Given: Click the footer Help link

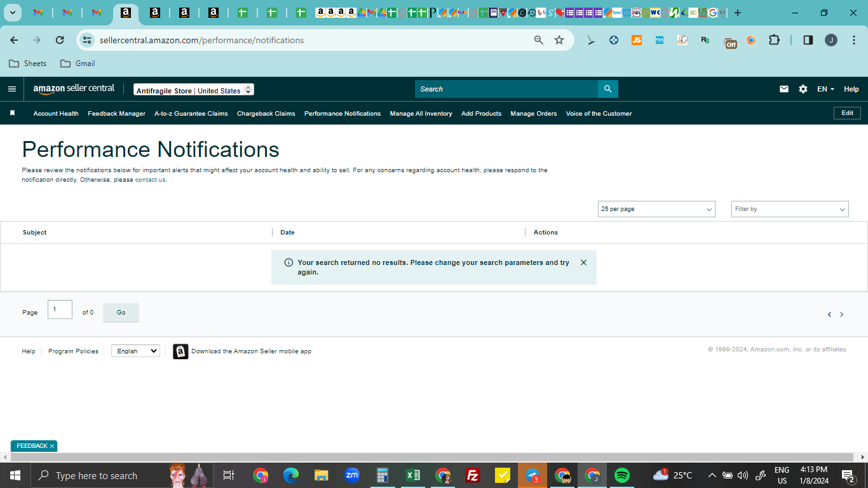Looking at the screenshot, I should [x=29, y=351].
